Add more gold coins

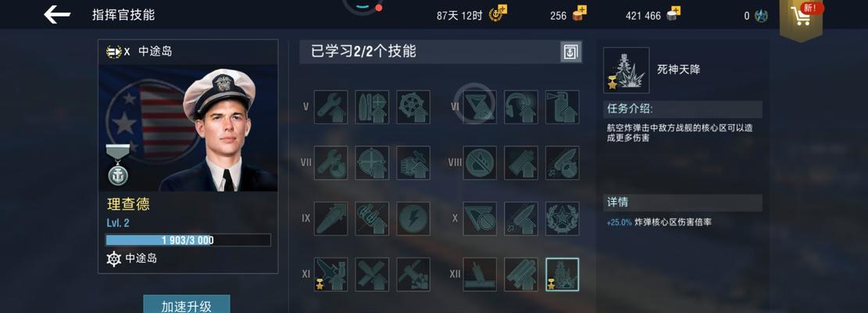point(579,13)
